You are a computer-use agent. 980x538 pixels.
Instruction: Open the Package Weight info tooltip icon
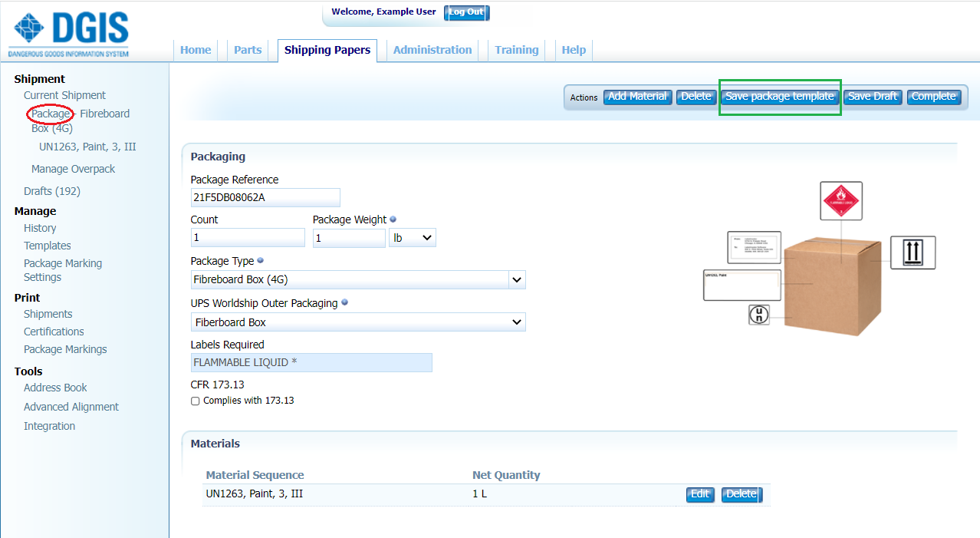pyautogui.click(x=392, y=219)
